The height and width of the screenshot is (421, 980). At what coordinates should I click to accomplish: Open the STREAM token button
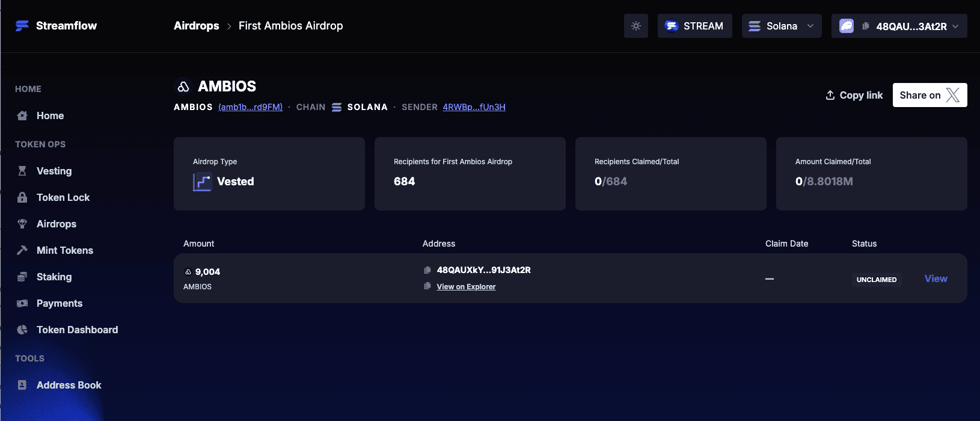(x=694, y=26)
